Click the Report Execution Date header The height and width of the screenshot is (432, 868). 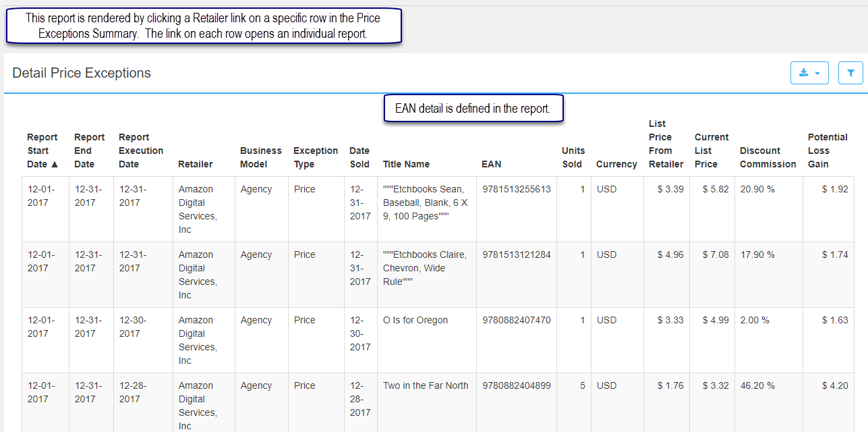tap(141, 151)
